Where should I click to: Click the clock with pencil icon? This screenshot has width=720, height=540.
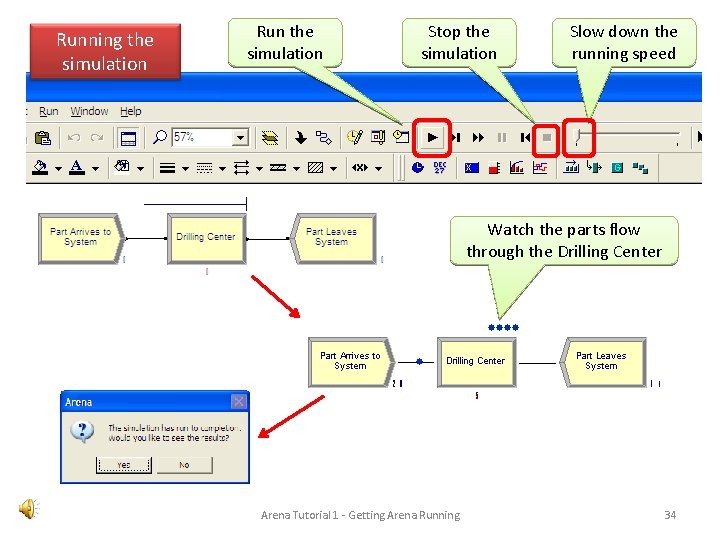click(354, 137)
